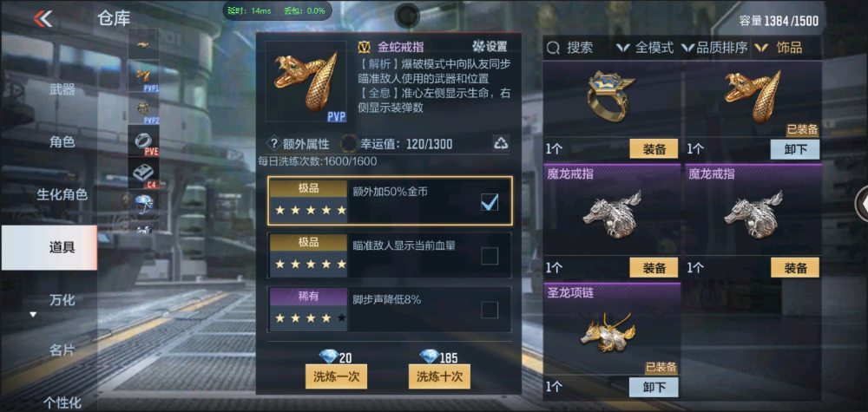Check the 瞄准敌人显示当前血量 checkbox

click(490, 256)
